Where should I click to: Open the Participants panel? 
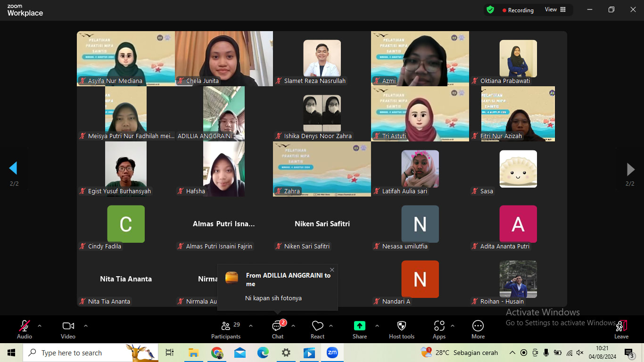pyautogui.click(x=226, y=329)
